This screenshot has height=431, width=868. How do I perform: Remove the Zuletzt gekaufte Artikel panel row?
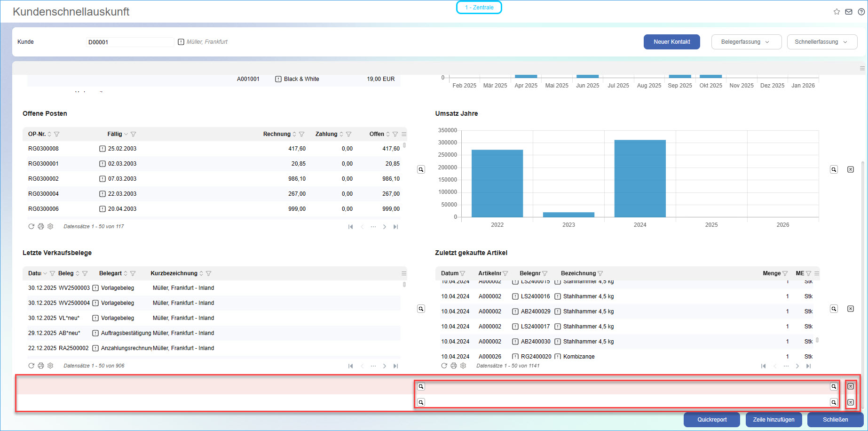pyautogui.click(x=851, y=309)
